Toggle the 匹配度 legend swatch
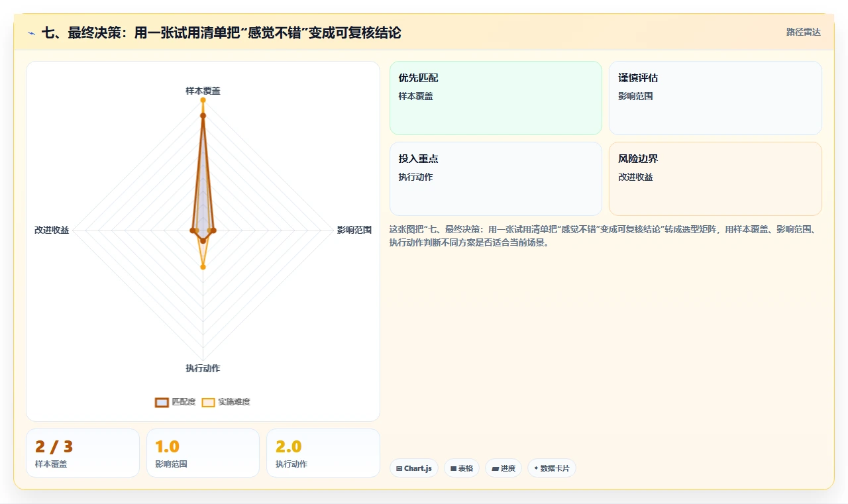Screen dimensions: 848x504 162,402
